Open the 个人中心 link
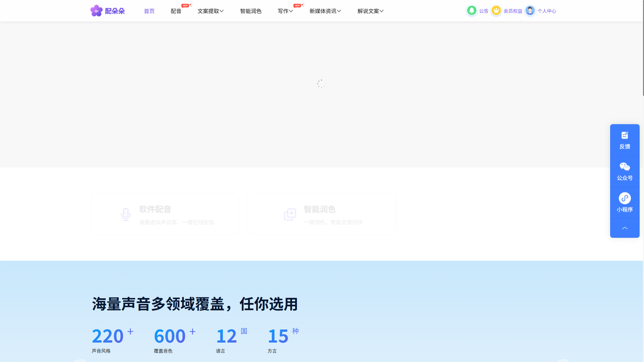The image size is (644, 362). pos(547,11)
